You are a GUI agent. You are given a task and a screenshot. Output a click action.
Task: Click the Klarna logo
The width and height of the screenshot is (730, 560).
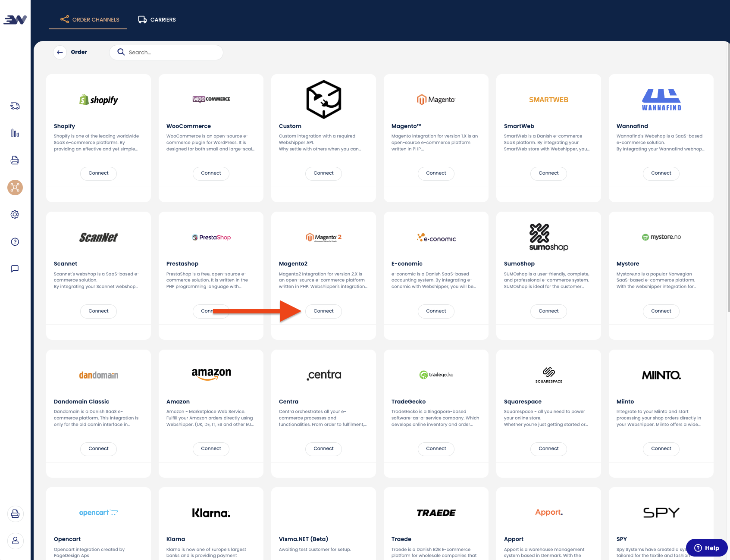211,513
